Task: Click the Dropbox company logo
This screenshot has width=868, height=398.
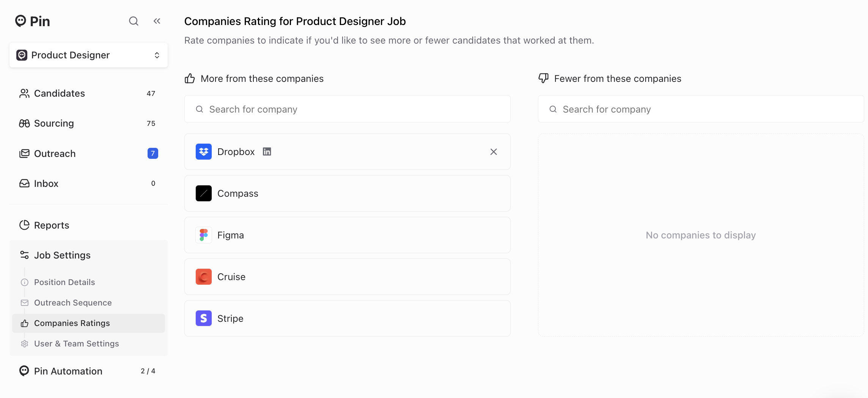Action: coord(204,152)
